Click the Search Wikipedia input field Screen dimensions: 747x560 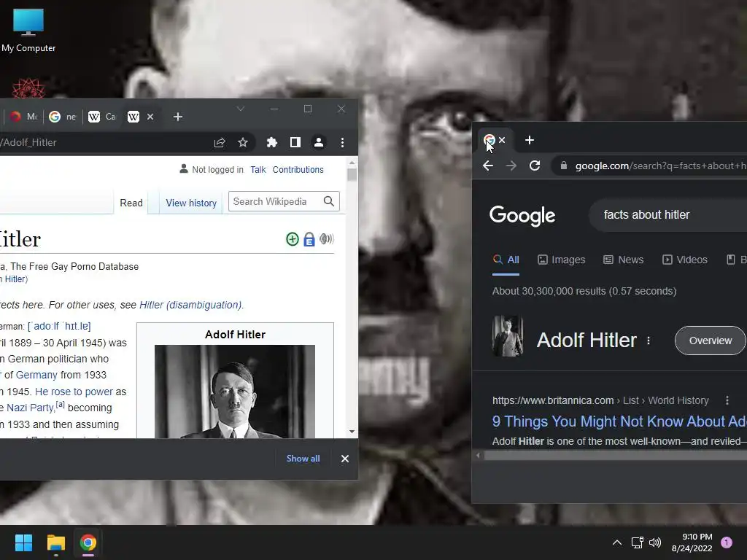click(276, 201)
